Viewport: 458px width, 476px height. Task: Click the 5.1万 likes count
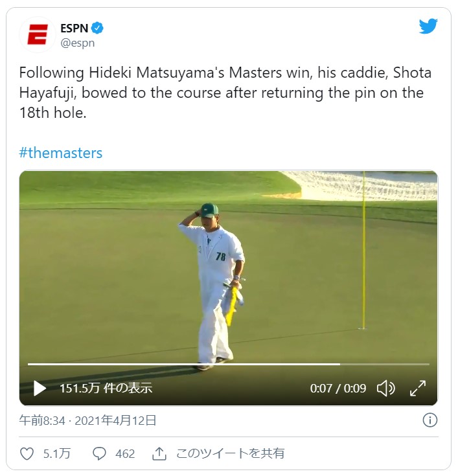[57, 454]
